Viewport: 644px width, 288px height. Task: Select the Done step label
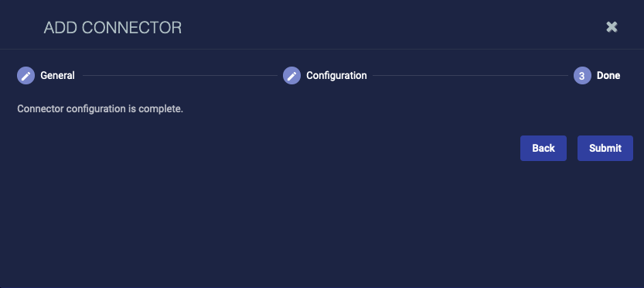(x=608, y=76)
